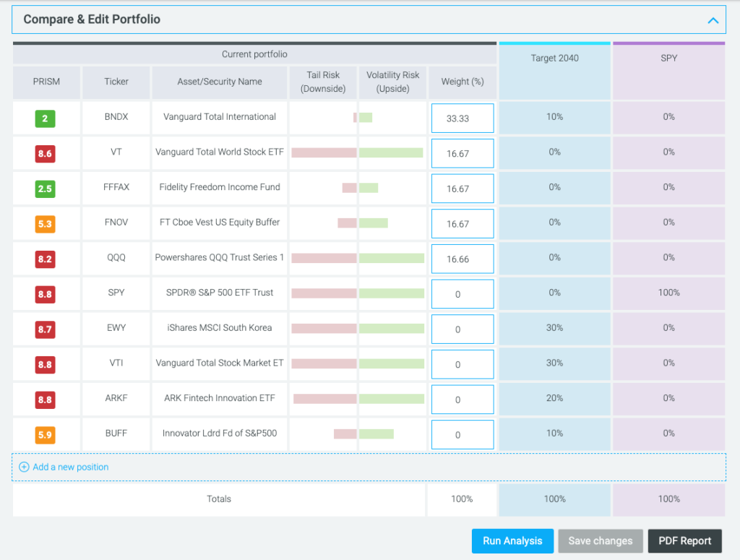Image resolution: width=740 pixels, height=560 pixels.
Task: Edit the FFFAX weight input field
Action: coord(462,189)
